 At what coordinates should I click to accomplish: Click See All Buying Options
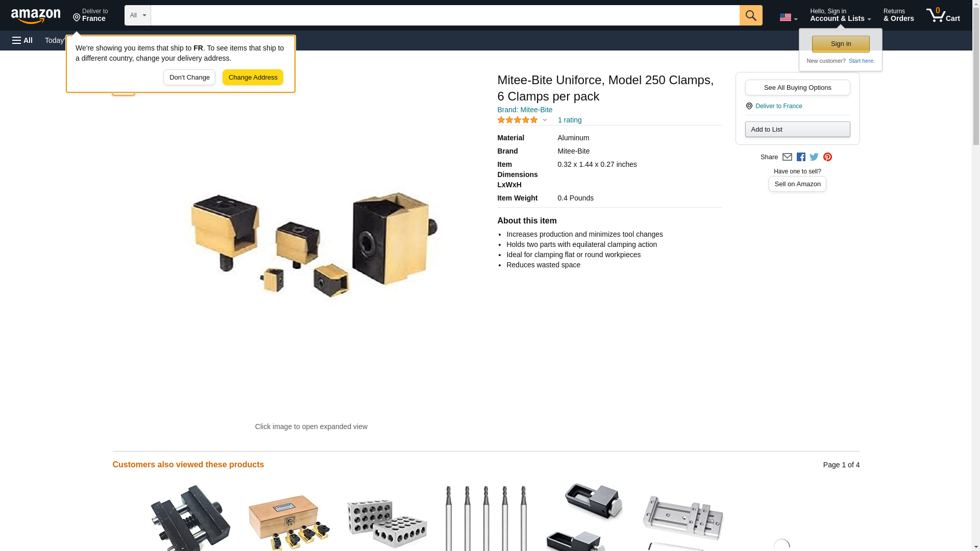pos(797,87)
